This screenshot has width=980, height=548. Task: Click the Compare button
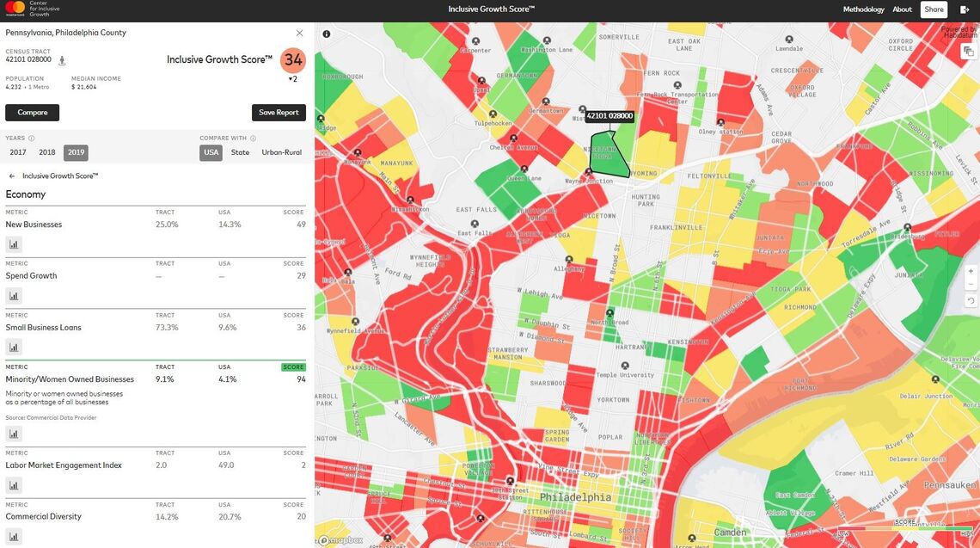pyautogui.click(x=33, y=113)
